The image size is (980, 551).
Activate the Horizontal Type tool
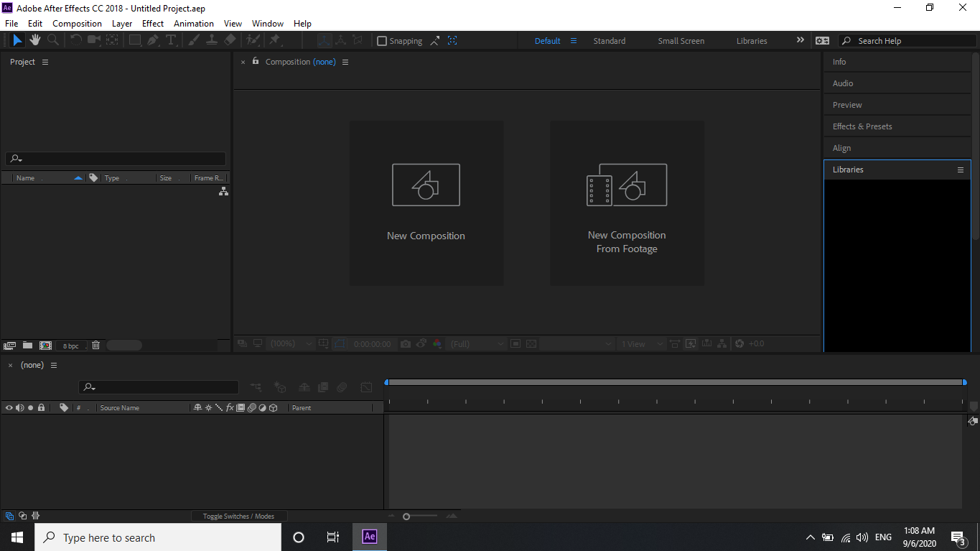[x=171, y=40]
